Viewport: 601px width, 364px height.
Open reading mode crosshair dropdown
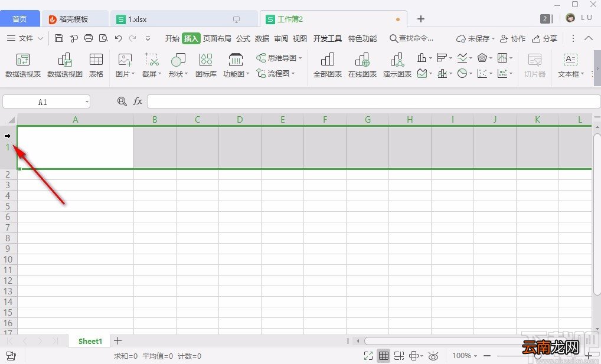click(416, 356)
